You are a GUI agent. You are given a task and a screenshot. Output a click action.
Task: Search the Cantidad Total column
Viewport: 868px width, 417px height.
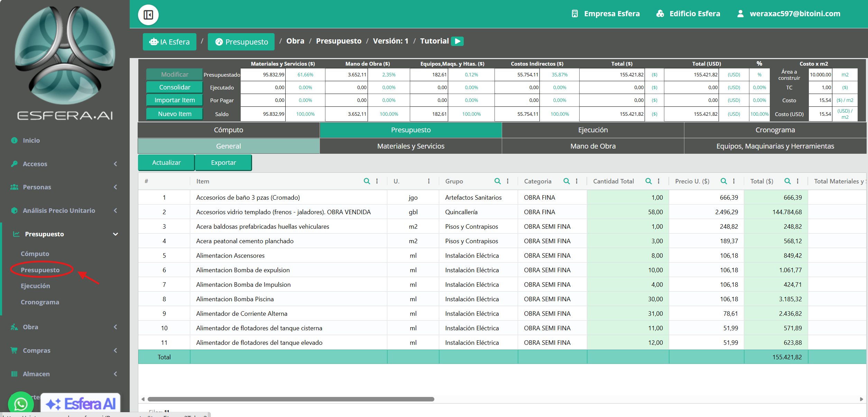(648, 181)
